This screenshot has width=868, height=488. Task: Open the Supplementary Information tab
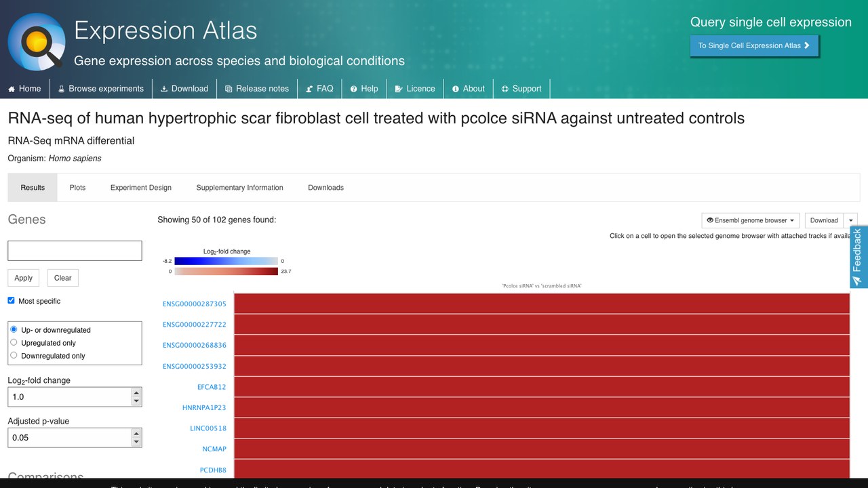[x=239, y=188]
